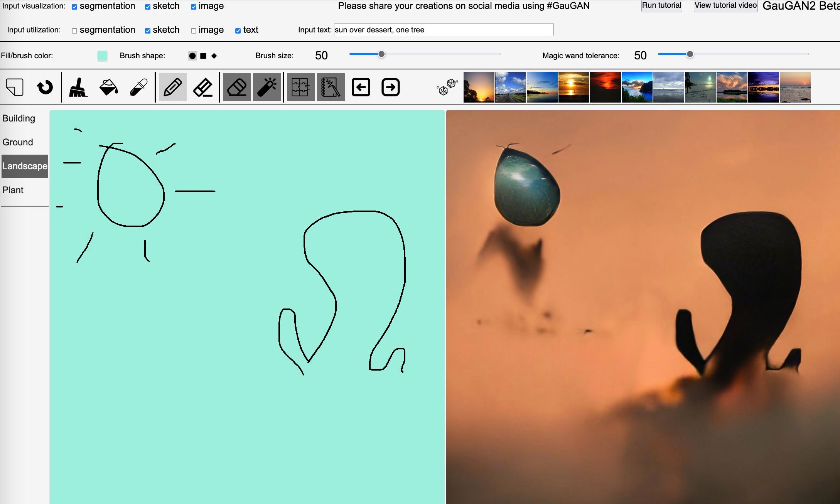Click the random dice style icon
The height and width of the screenshot is (504, 840).
[x=447, y=87]
